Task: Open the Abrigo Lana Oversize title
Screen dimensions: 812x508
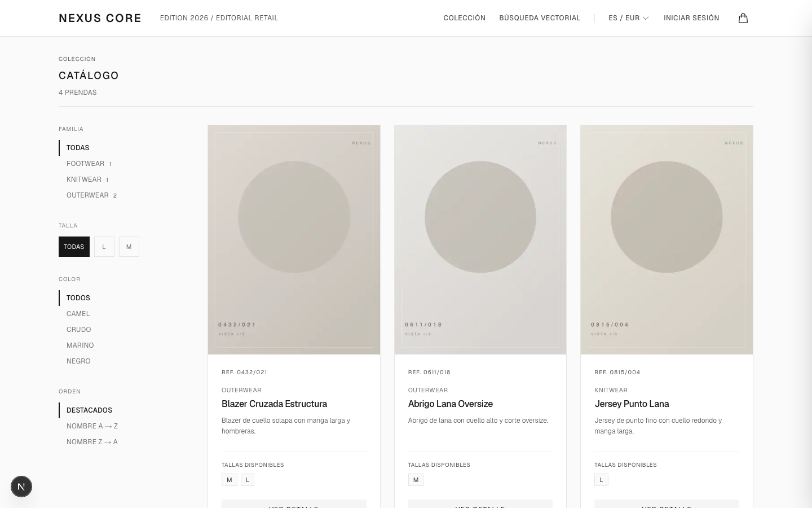Action: pos(451,404)
